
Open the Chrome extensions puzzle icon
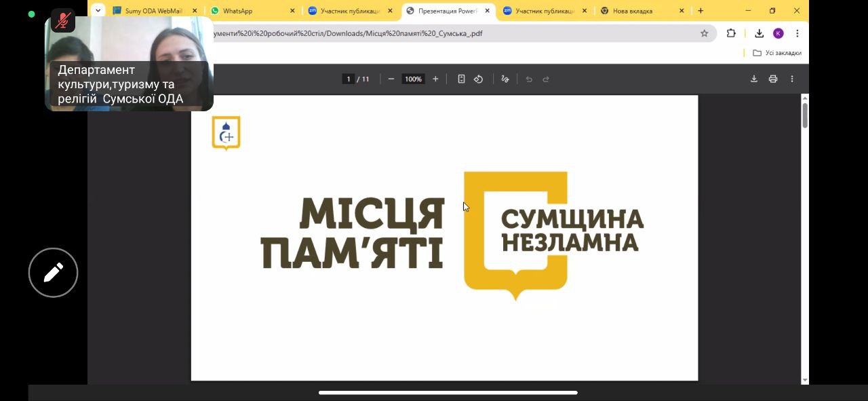click(731, 33)
